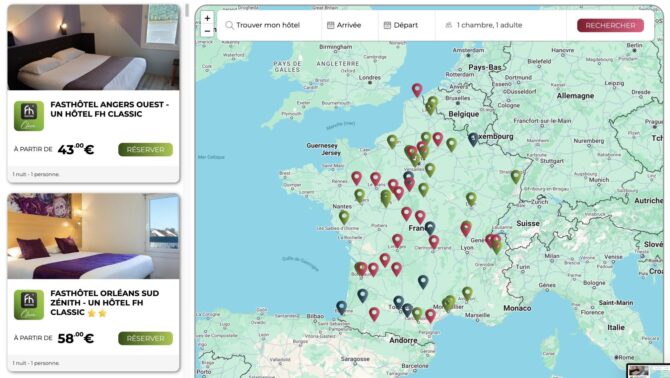Screen dimensions: 670x378
Task: Click the guests icon before '1 chambre'
Action: [x=448, y=25]
